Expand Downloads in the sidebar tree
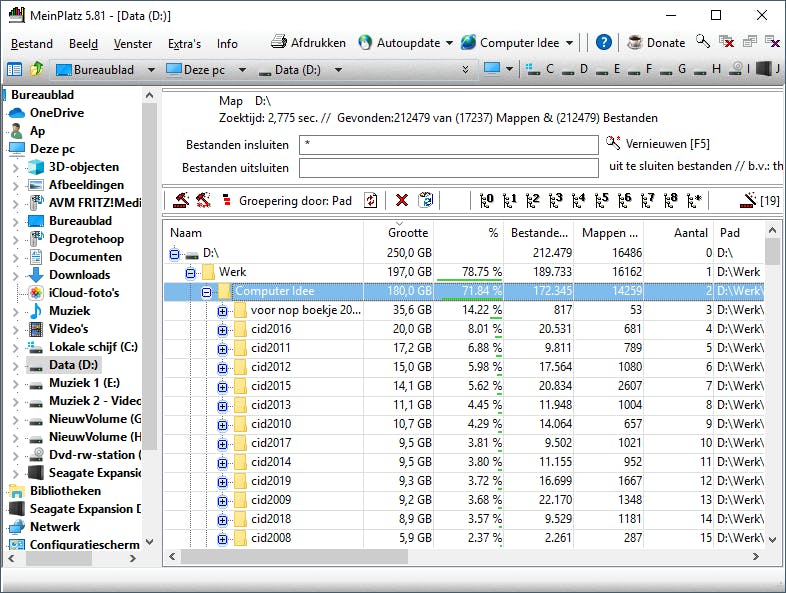This screenshot has height=593, width=786. click(x=16, y=276)
